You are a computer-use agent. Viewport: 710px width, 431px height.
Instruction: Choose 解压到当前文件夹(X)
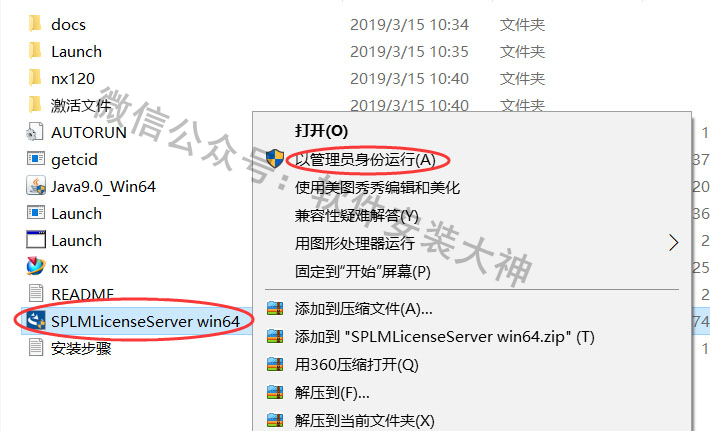click(365, 421)
